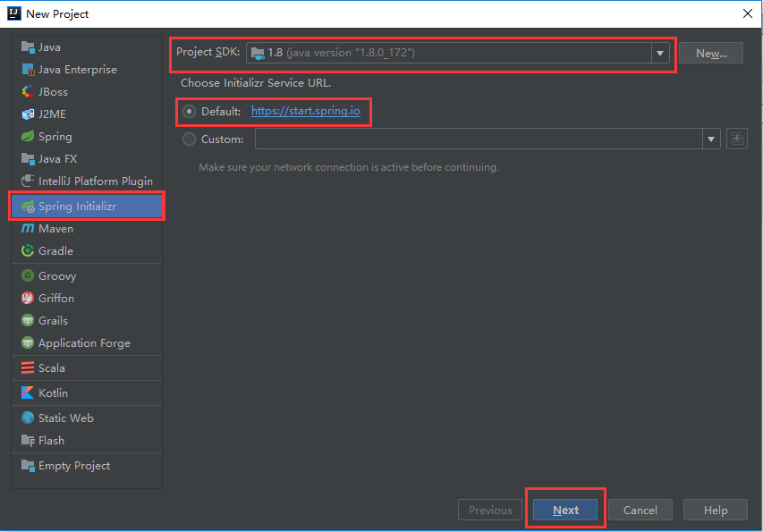Select the 'Application Forge' list label
Image resolution: width=763 pixels, height=532 pixels.
click(x=85, y=343)
